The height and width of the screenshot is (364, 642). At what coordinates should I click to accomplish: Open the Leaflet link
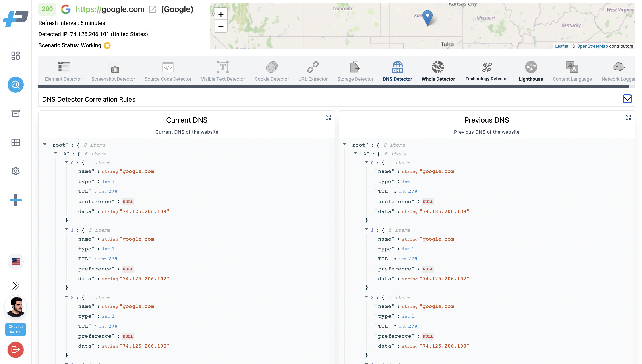tap(562, 46)
